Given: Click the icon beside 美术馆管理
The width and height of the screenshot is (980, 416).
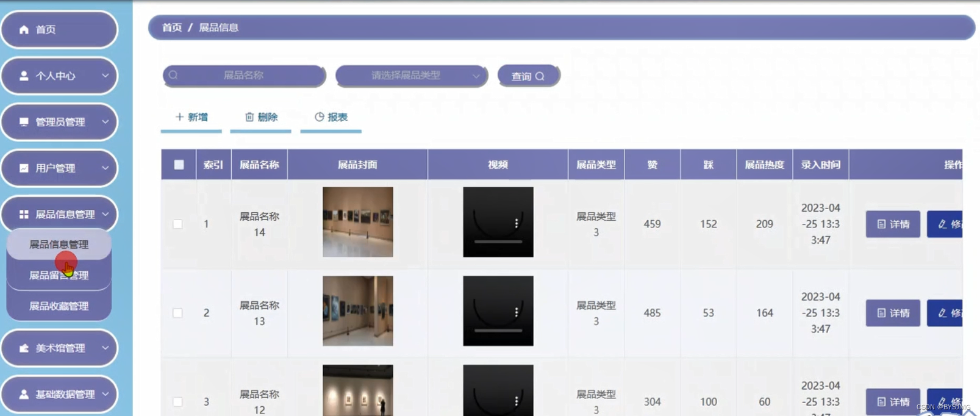Looking at the screenshot, I should coord(24,348).
